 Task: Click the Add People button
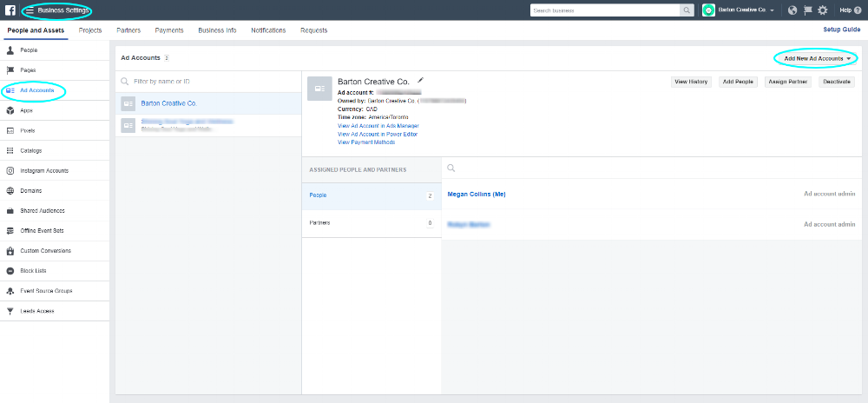(x=739, y=82)
